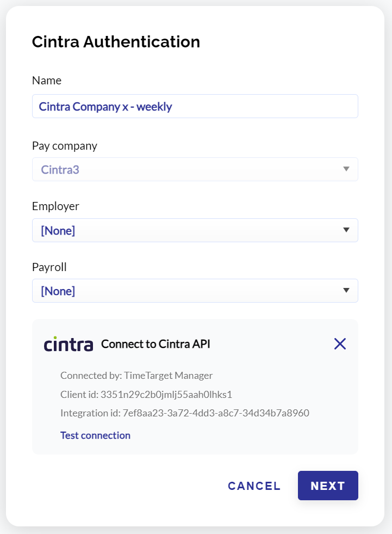Click the CANCEL button
This screenshot has width=392, height=534.
(x=254, y=486)
